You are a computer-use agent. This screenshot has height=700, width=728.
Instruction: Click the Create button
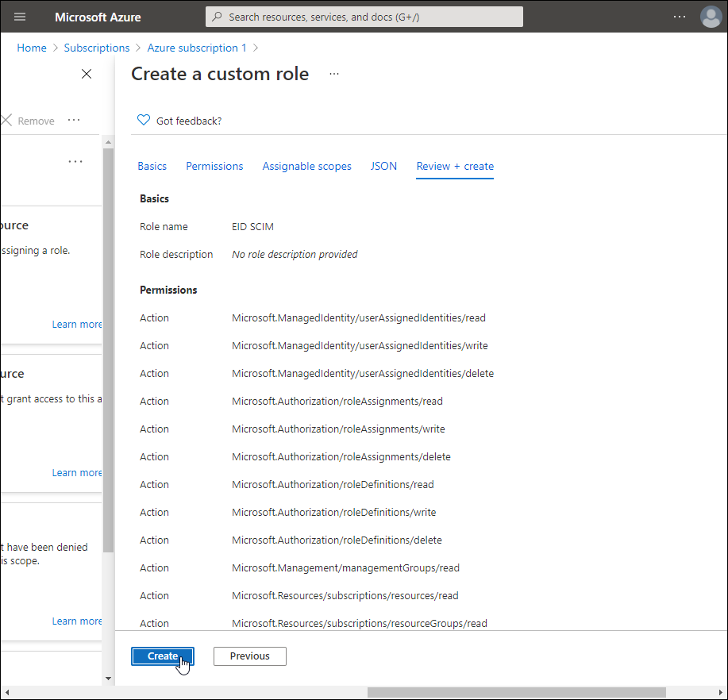click(163, 656)
